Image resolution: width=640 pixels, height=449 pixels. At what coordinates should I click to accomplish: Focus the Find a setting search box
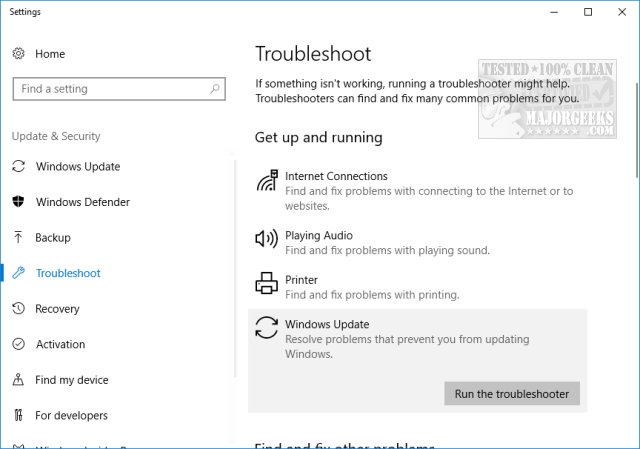(x=119, y=89)
